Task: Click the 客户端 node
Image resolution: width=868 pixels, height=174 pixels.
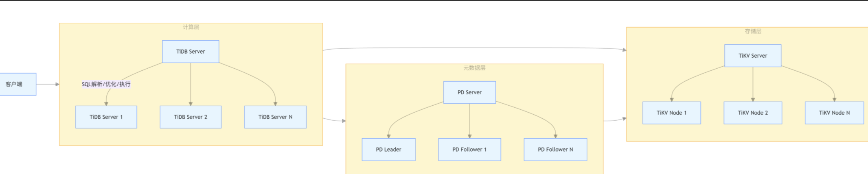Action: tap(18, 84)
